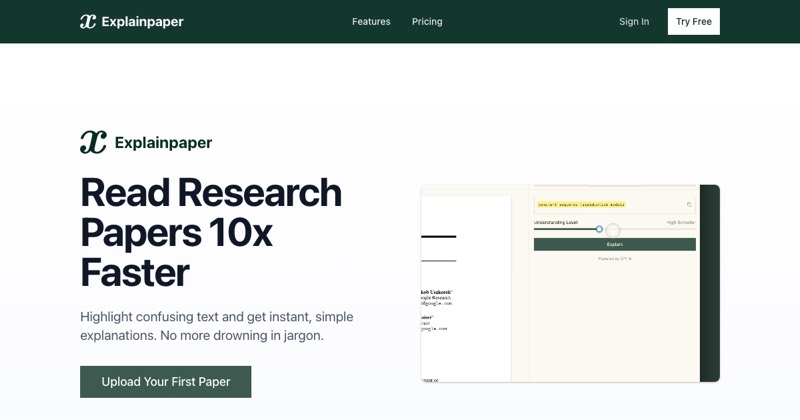
Task: Click the Explain button in demo preview
Action: 614,244
